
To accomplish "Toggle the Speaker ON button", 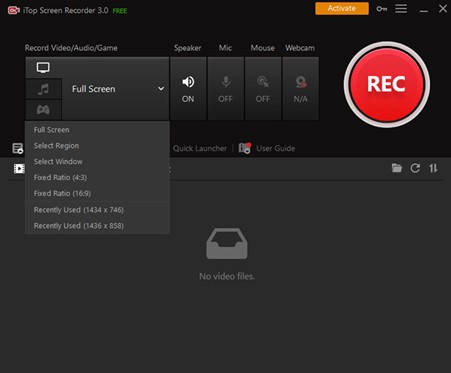I will [188, 88].
